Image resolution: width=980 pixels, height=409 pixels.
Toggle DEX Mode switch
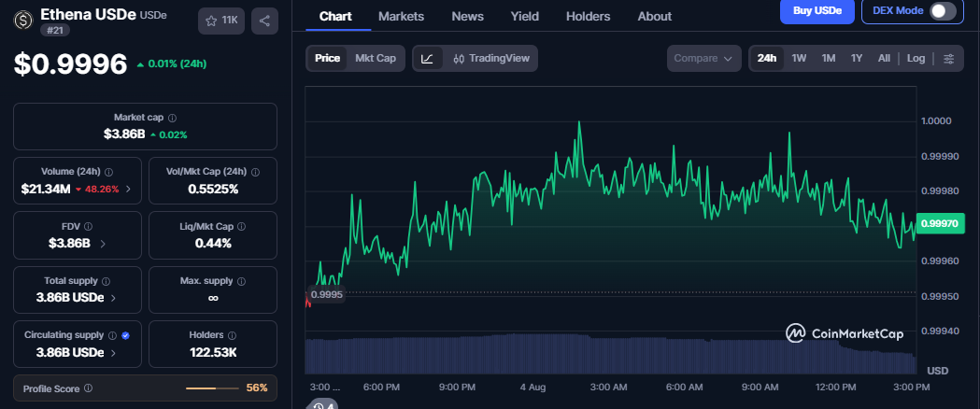coord(943,11)
